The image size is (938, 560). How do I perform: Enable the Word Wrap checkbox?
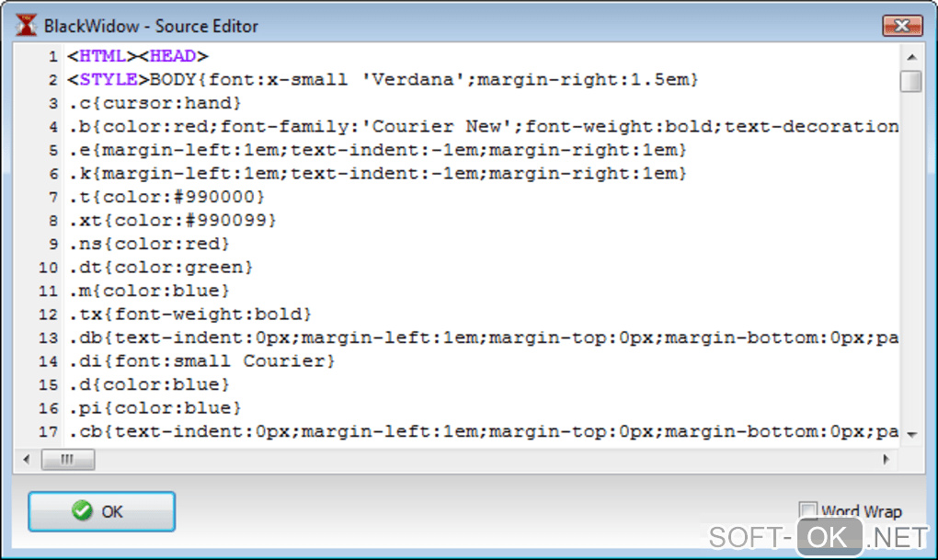click(808, 510)
